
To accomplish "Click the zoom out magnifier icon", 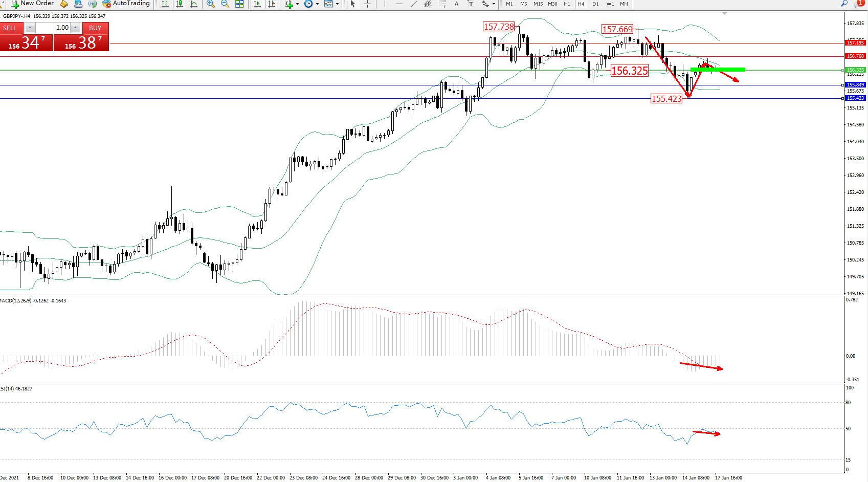I will click(225, 4).
